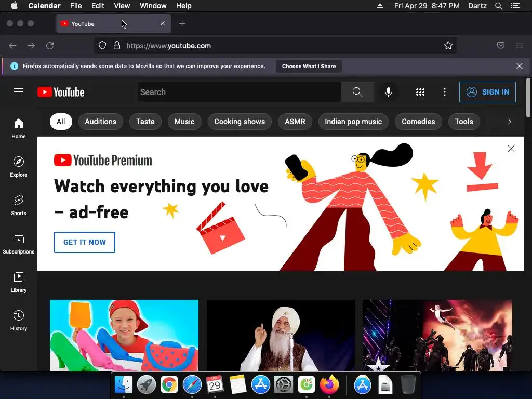
Task: Select the Tools filter chip
Action: [x=464, y=122]
